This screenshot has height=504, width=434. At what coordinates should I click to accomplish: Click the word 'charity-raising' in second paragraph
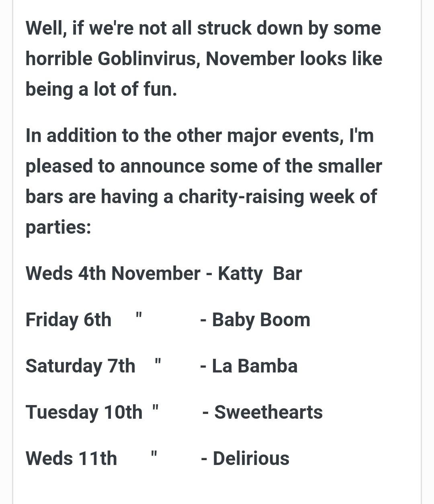[x=241, y=197]
